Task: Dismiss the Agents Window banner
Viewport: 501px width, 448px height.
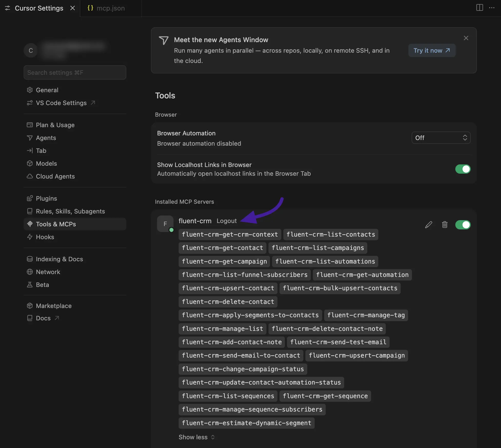Action: [x=466, y=38]
